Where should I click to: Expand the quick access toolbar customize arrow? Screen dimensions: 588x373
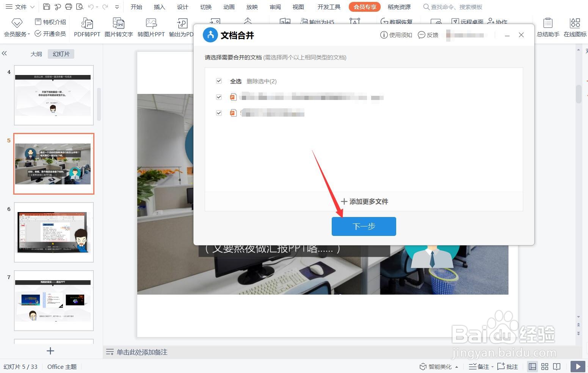coord(117,7)
